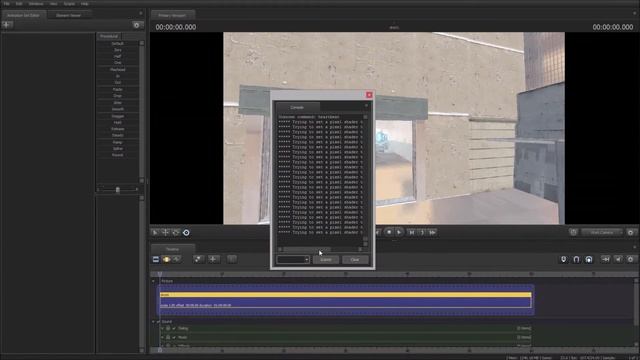Select the Console tab in dialog
Viewport: 640px width, 360px height.
(297, 107)
